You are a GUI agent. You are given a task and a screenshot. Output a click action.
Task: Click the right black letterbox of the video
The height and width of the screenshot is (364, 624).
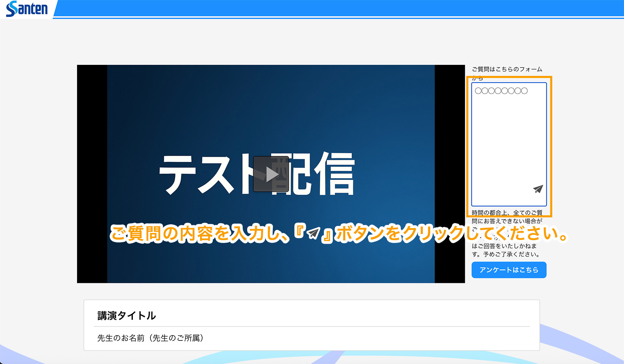(450, 139)
